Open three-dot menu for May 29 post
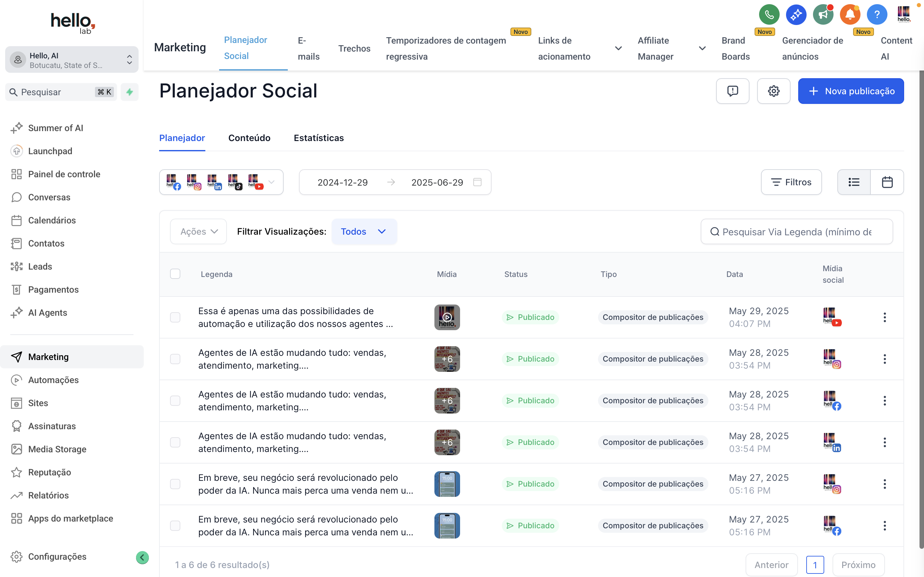 point(884,317)
